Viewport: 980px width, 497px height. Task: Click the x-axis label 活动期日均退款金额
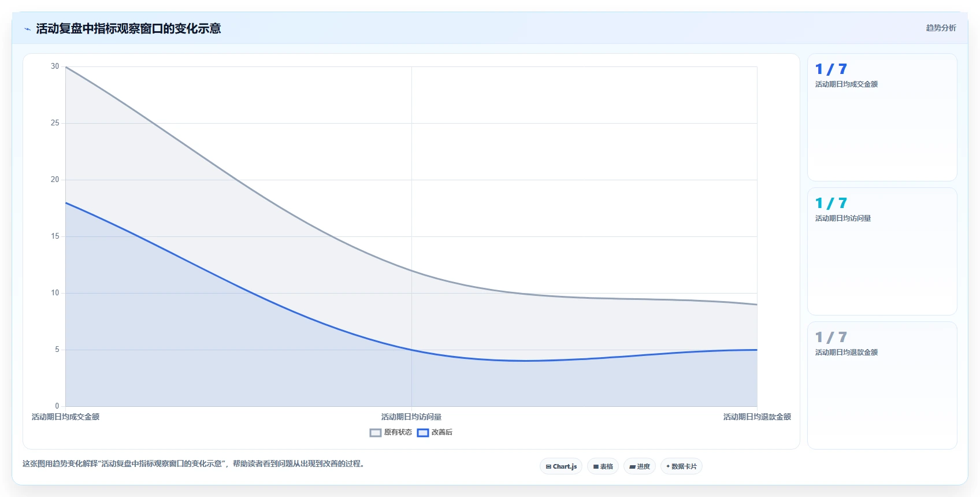(x=757, y=417)
